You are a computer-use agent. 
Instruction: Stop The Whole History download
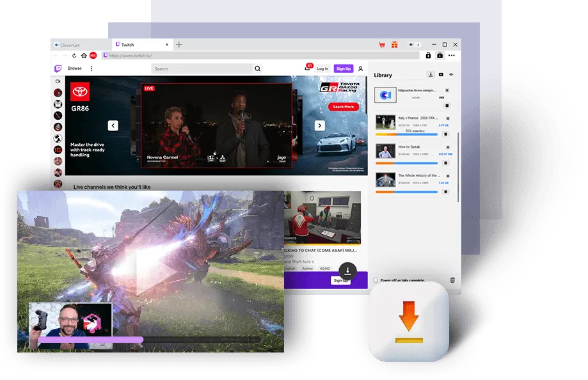click(x=445, y=192)
